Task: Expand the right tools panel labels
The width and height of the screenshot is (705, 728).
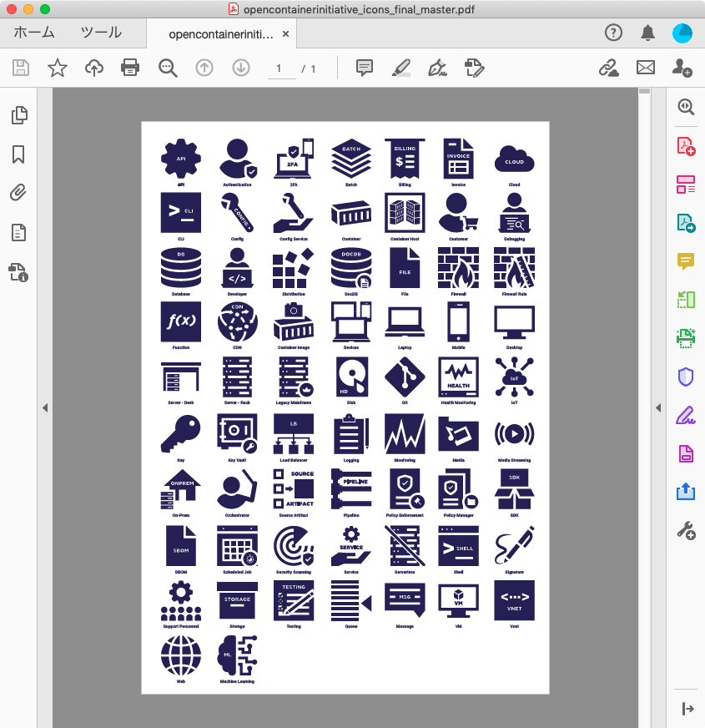Action: pos(687,709)
